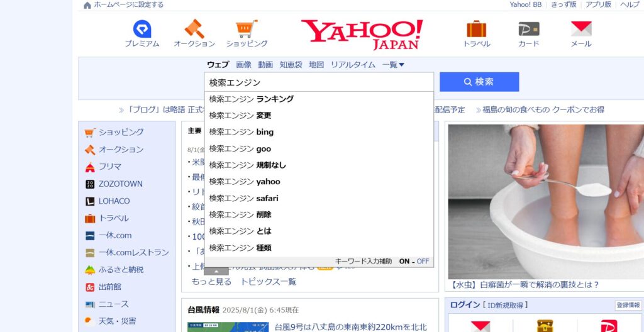Choose suggestion 検索エンジン yahoo
This screenshot has width=644, height=332.
[x=319, y=182]
